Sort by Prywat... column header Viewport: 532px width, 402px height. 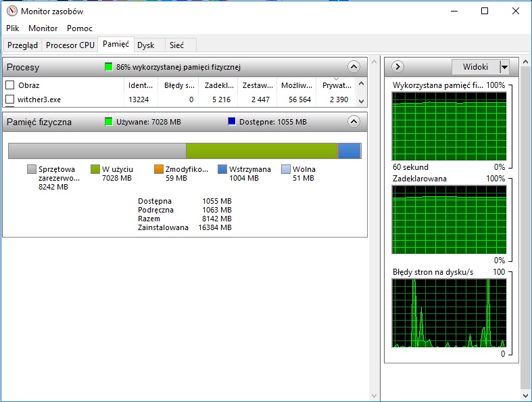click(337, 85)
